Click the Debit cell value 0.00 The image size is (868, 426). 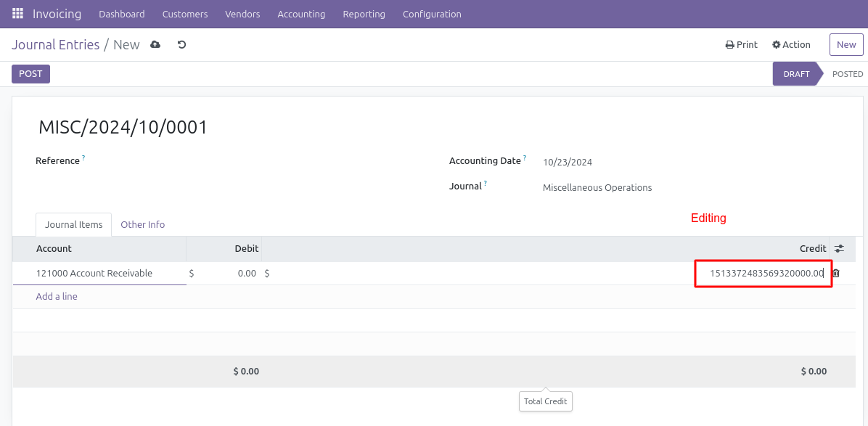[x=246, y=274]
